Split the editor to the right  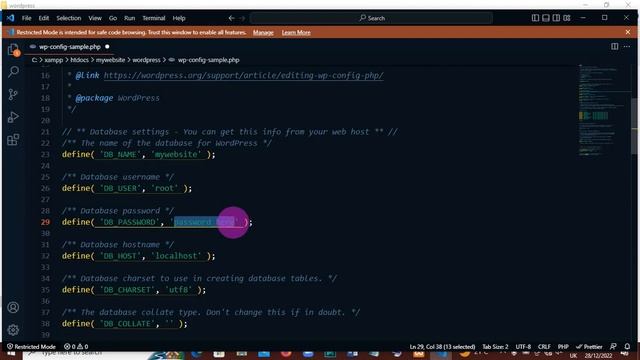614,47
